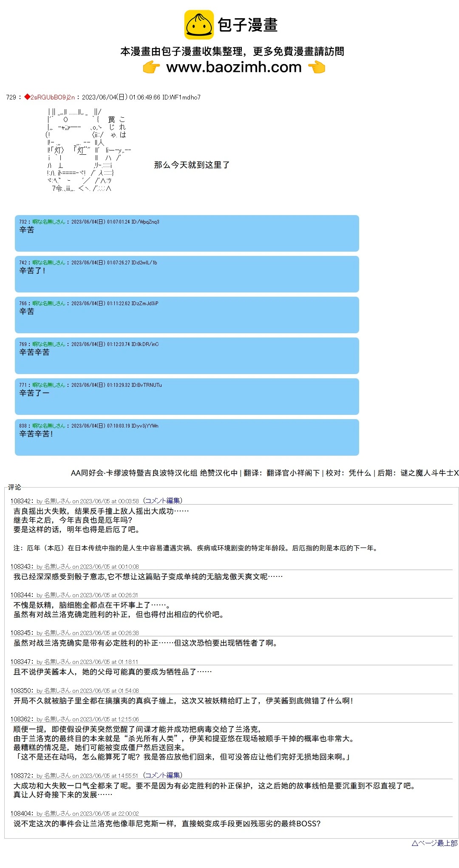459x868 pixels.
Task: Click the name on reply 742
Action: tap(49, 263)
